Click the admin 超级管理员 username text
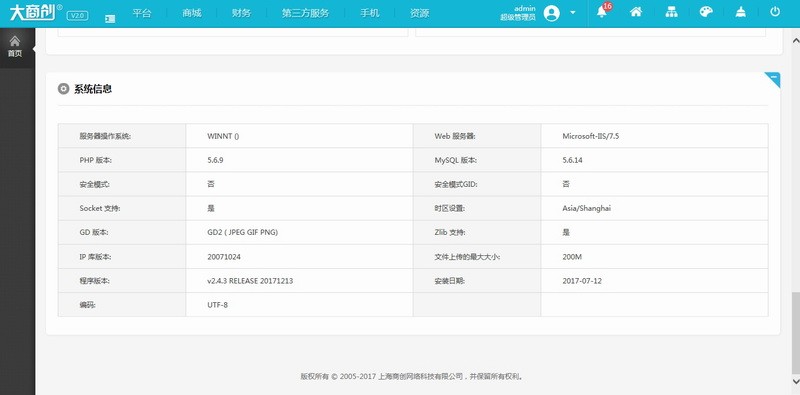 point(518,13)
